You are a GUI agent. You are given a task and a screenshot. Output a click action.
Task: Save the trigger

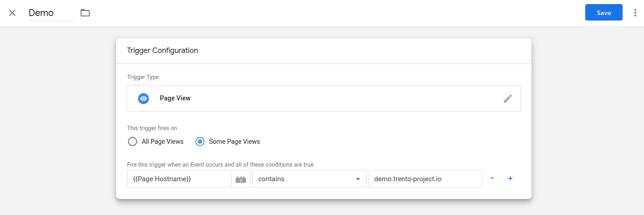click(x=603, y=13)
